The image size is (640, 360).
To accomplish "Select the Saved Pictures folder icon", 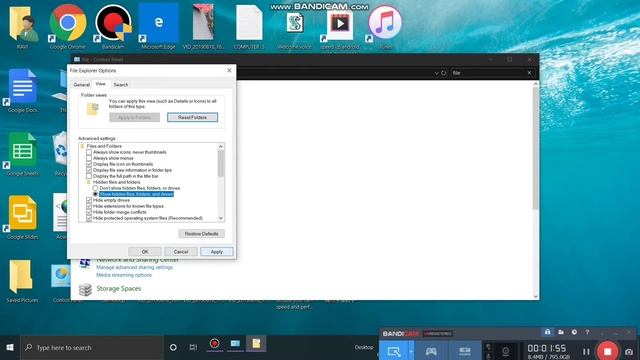I will tap(22, 281).
